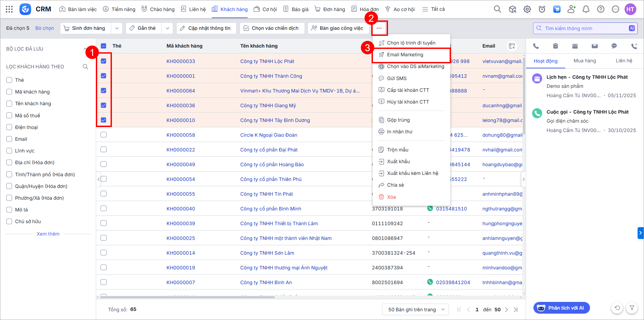Select Email Marketing from the menu

[405, 55]
